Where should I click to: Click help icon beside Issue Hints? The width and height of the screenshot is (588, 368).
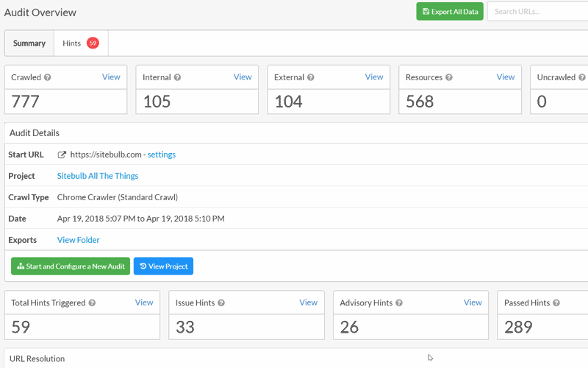click(221, 302)
